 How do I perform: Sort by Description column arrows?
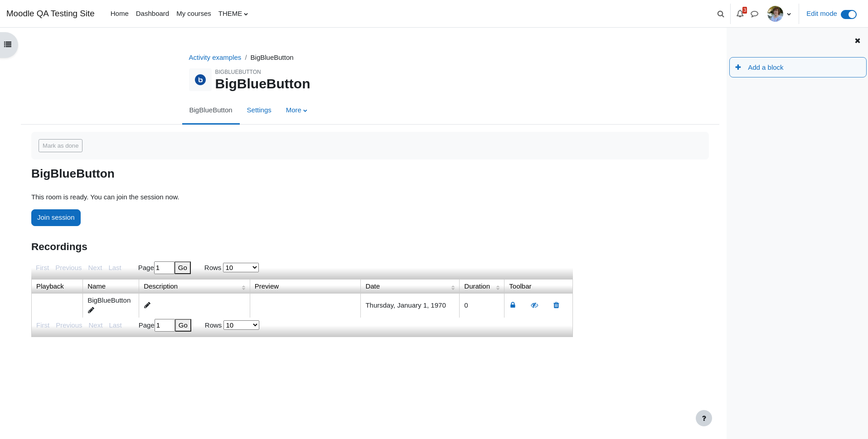point(244,288)
